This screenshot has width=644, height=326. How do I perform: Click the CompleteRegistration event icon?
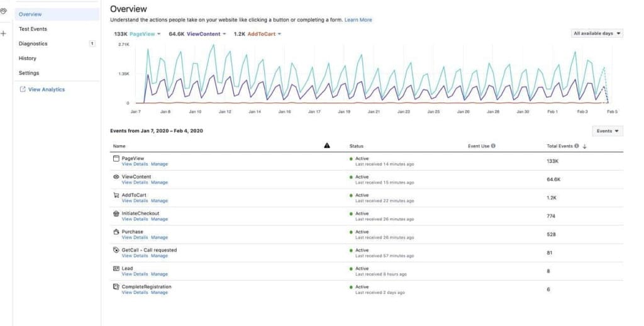[x=116, y=286]
